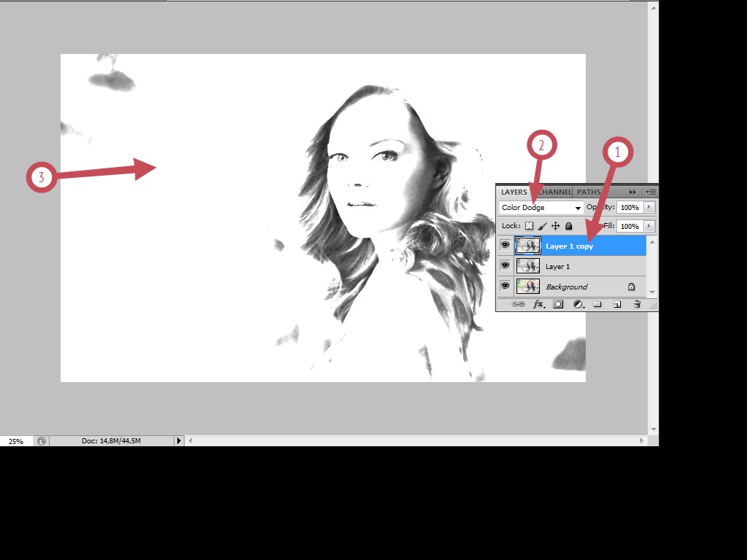Delete layer with the trash icon

click(637, 304)
